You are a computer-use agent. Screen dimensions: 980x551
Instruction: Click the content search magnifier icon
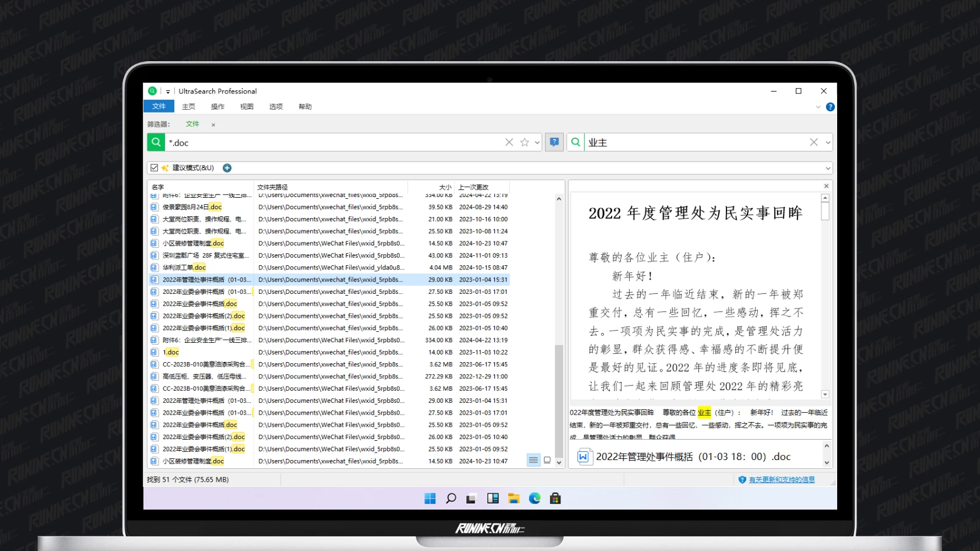(x=575, y=142)
